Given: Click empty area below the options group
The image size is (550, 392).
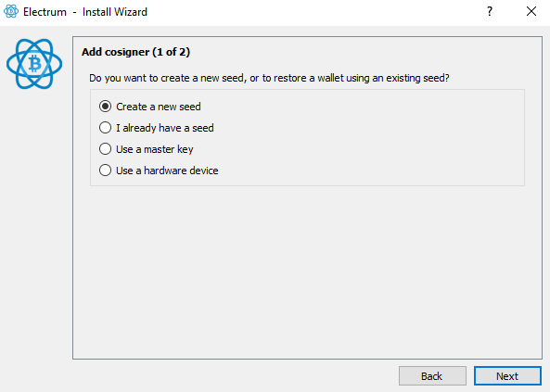Looking at the screenshot, I should [307, 272].
